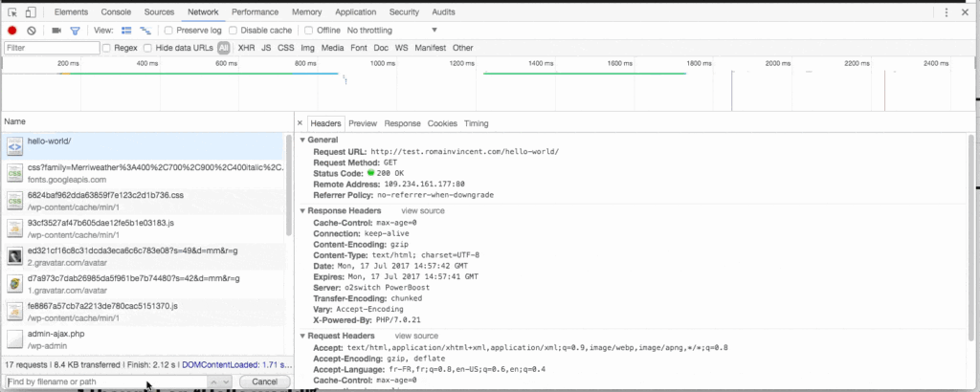Filter requests by Img type
The image size is (980, 392).
[x=307, y=48]
